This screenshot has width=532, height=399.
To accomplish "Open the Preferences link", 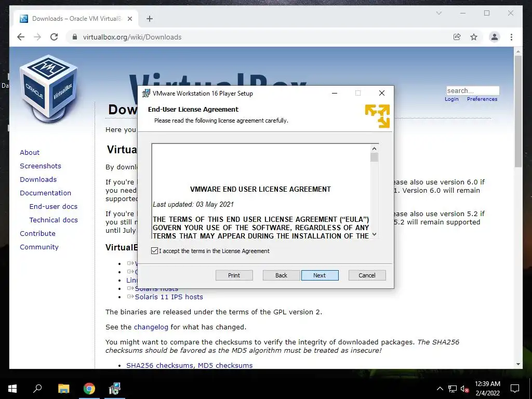I will coord(482,99).
